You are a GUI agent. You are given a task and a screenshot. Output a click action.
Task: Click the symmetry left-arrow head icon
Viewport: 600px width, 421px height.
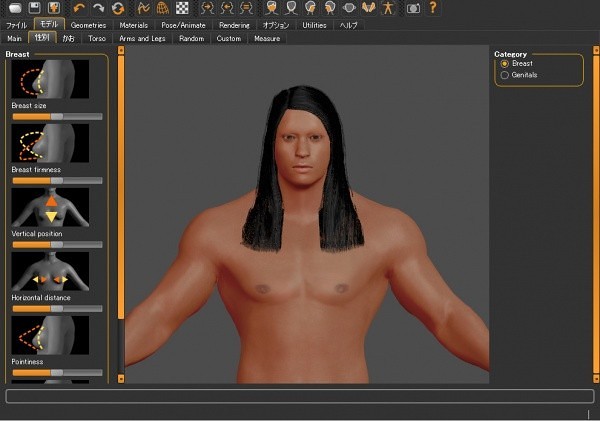coord(227,8)
